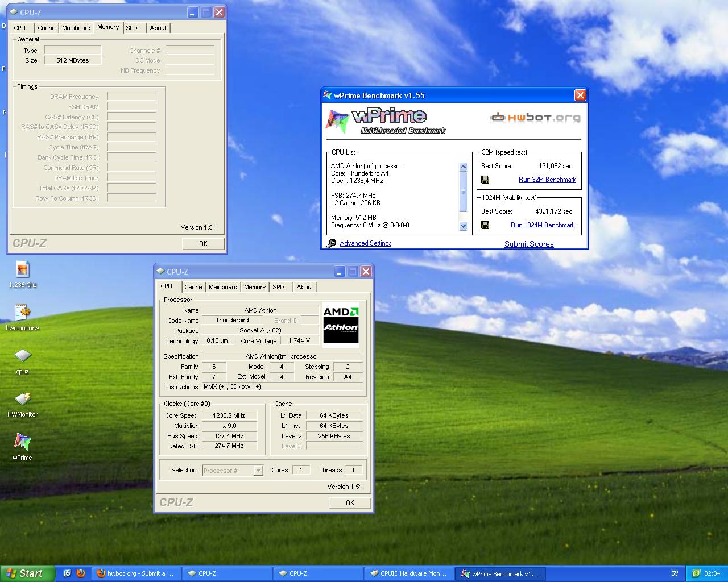
Task: Click the AMD Athlon logo in CPU-Z
Action: (341, 324)
